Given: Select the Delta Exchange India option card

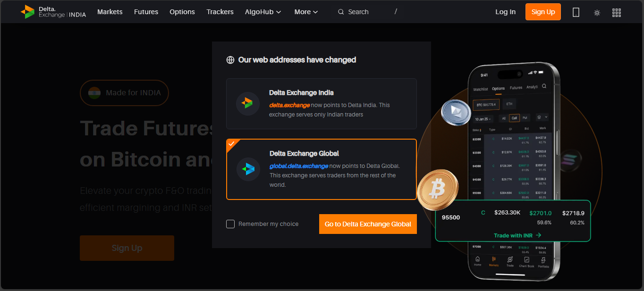Looking at the screenshot, I should 321,104.
